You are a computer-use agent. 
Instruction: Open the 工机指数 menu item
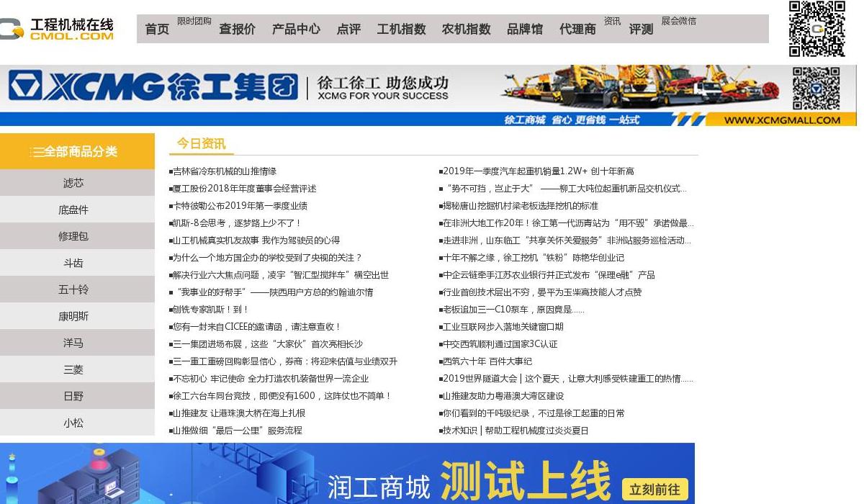point(401,30)
